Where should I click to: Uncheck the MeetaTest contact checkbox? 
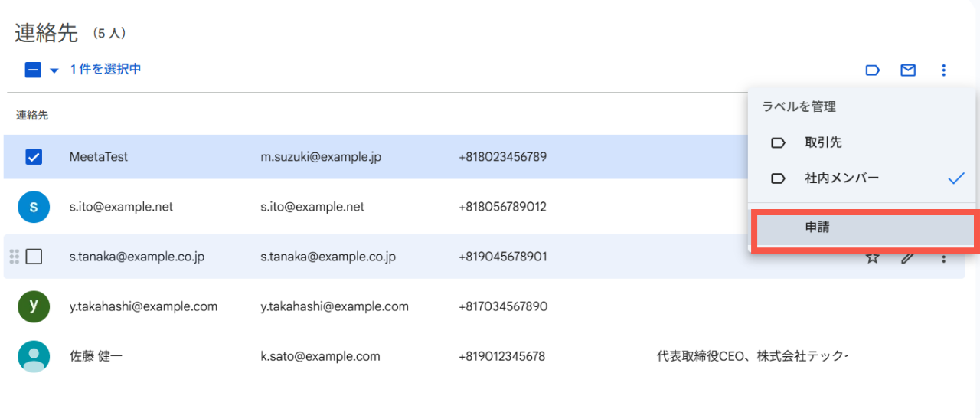(x=34, y=157)
